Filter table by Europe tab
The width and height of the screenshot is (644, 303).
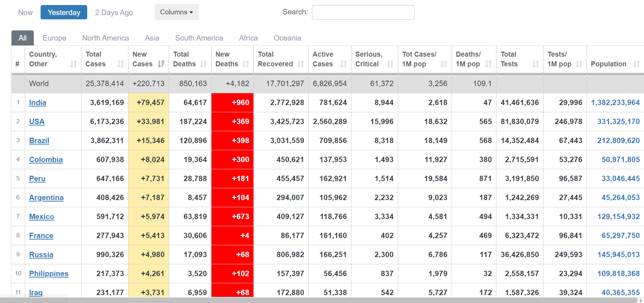[55, 38]
